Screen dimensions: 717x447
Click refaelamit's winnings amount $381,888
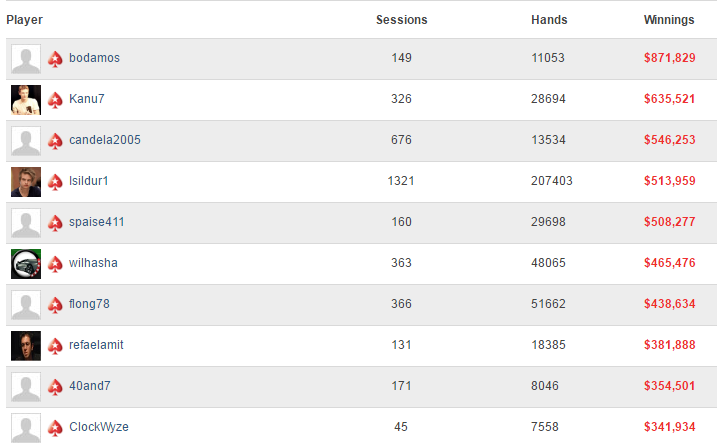(x=669, y=345)
